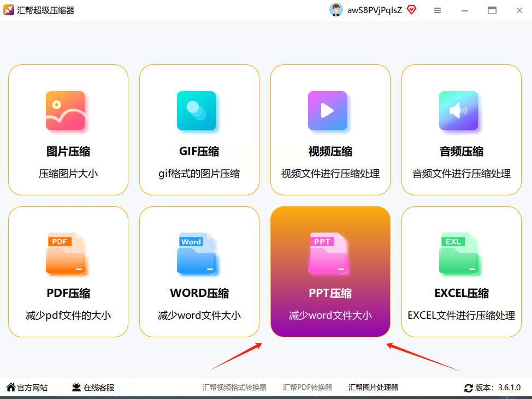Click 减少pdf文件的大小 description
The height and width of the screenshot is (399, 532).
tap(68, 315)
